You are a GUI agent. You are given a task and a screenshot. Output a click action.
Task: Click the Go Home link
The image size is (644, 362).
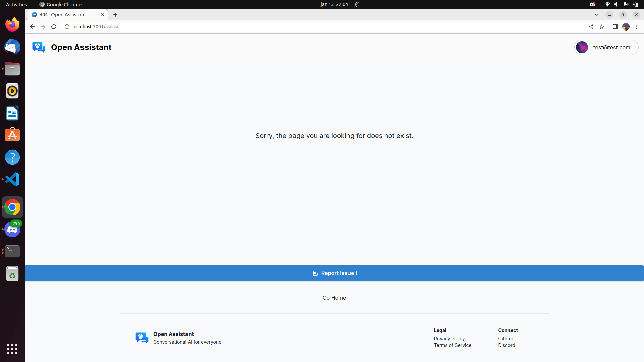[334, 298]
